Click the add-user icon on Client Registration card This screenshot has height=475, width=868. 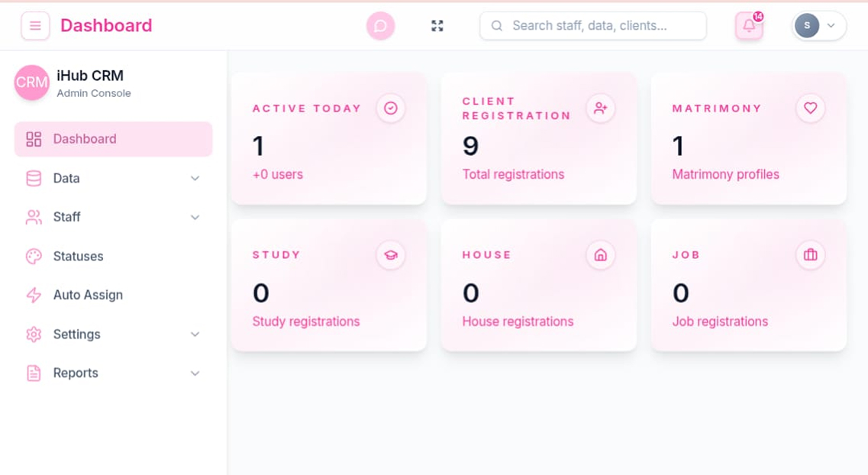pos(600,108)
